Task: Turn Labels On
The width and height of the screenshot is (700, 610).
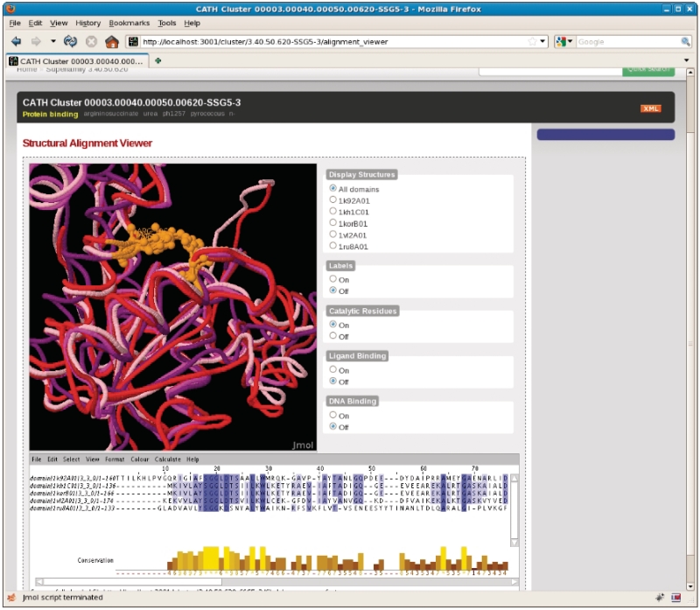Action: 333,278
